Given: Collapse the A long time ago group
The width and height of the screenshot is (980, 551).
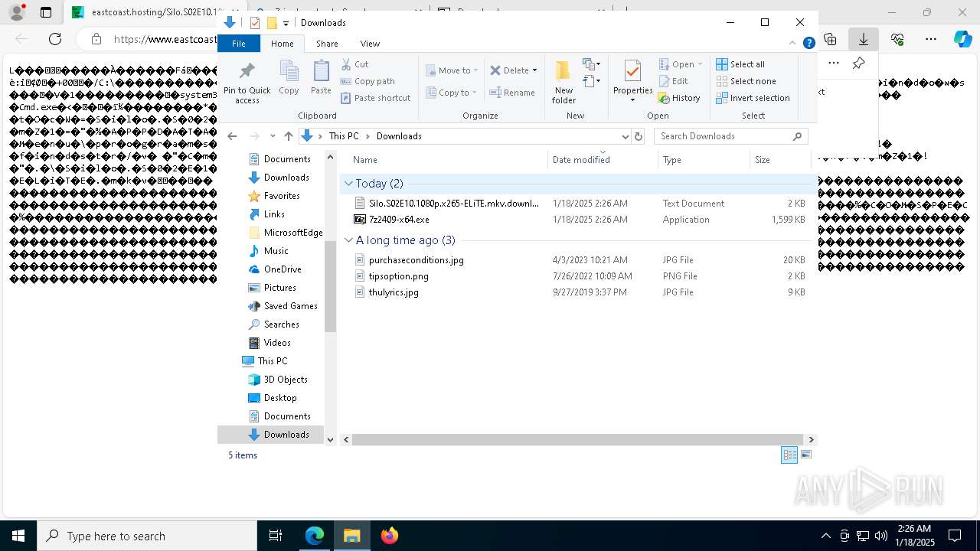Looking at the screenshot, I should click(348, 240).
